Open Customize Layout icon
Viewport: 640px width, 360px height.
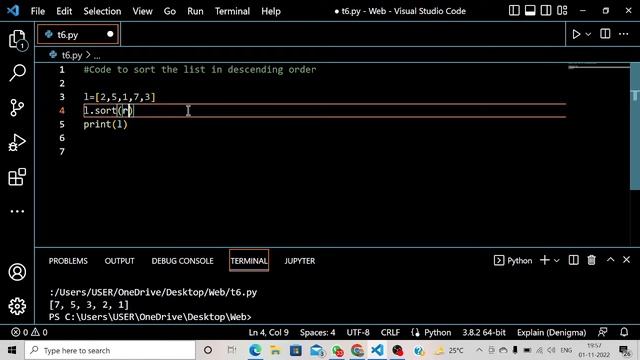(x=562, y=11)
